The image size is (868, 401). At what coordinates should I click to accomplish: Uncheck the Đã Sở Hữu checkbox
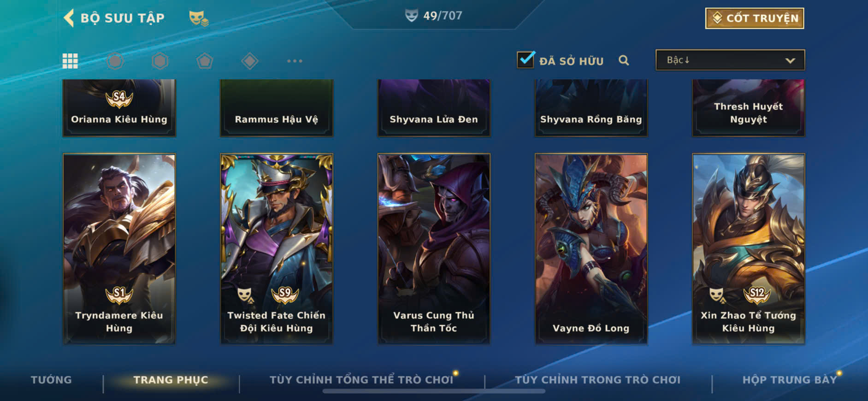[526, 60]
